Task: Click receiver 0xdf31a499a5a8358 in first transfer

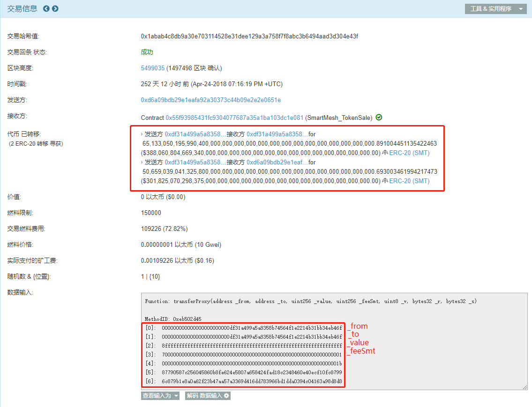Action: click(x=277, y=134)
